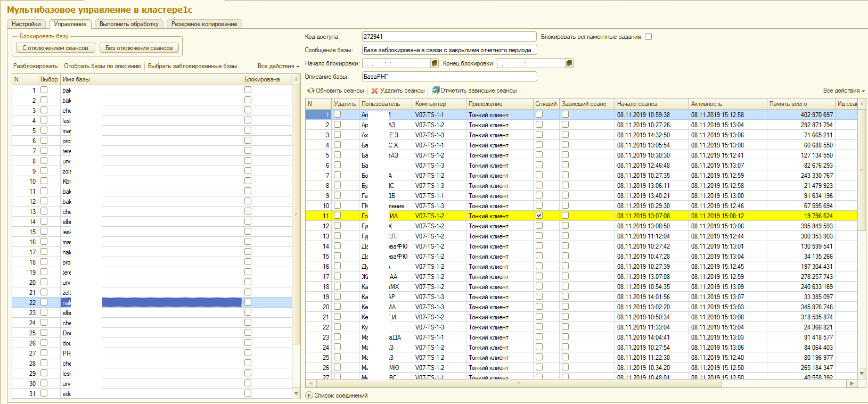This screenshot has height=404, width=868.
Task: Select database row number 31
Action: coord(25,393)
